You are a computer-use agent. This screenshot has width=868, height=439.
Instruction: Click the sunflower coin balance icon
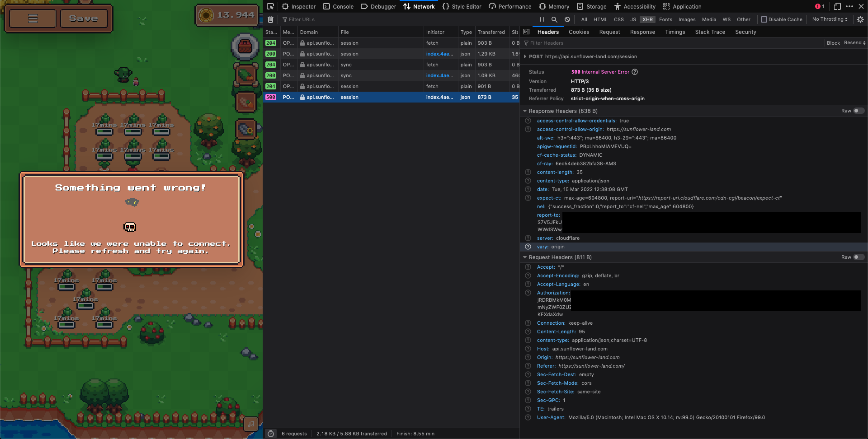(206, 15)
